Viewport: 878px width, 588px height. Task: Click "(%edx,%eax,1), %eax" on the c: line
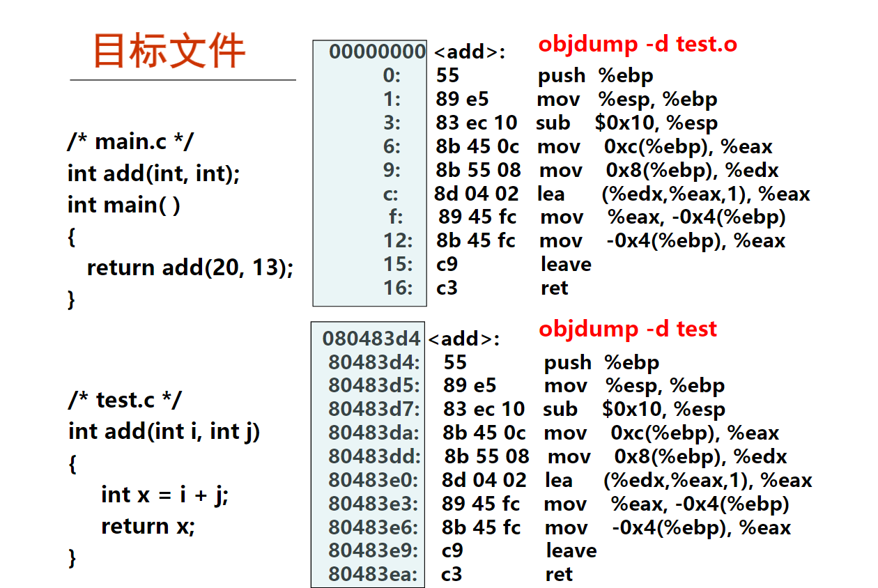click(x=706, y=194)
